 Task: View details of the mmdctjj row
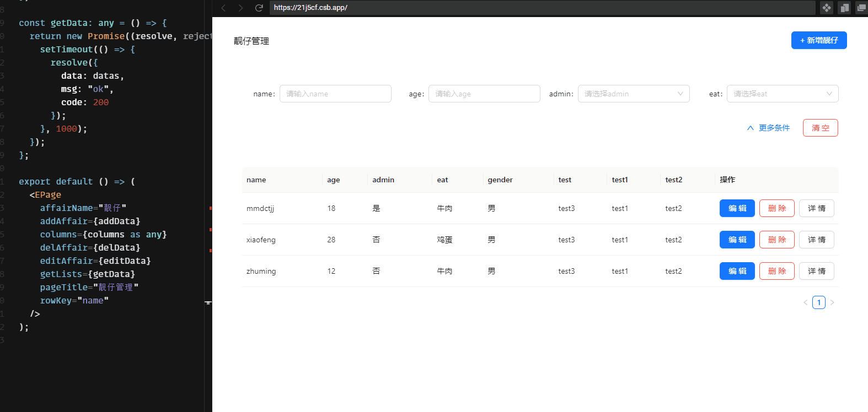coord(817,208)
